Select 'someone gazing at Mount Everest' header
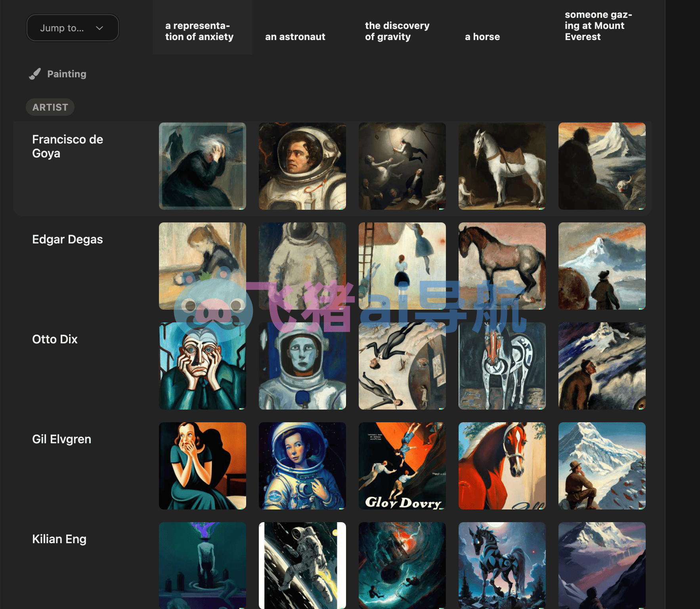The image size is (700, 609). 599,26
